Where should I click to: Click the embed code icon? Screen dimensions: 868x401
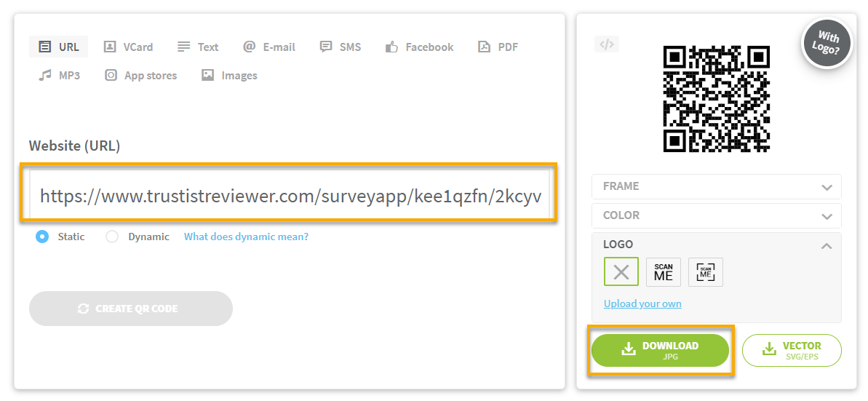point(606,44)
